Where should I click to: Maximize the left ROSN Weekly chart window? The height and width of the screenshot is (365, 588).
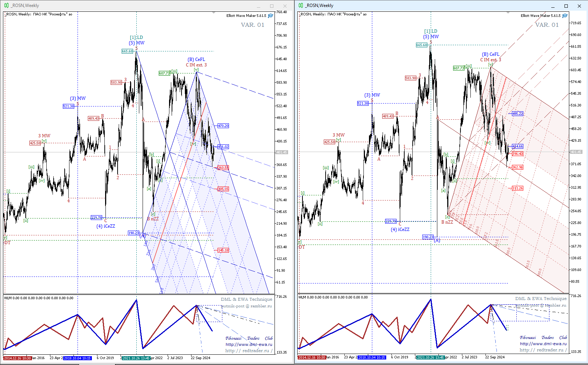[x=272, y=6]
